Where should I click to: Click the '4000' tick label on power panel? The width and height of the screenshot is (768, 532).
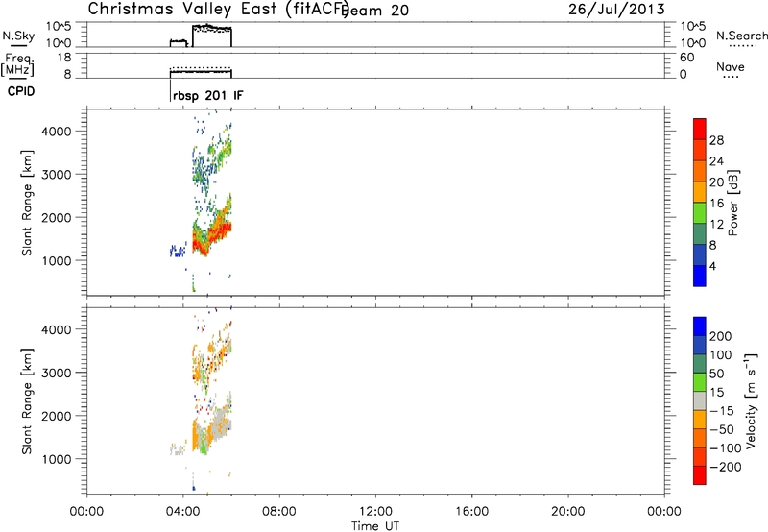coord(56,132)
